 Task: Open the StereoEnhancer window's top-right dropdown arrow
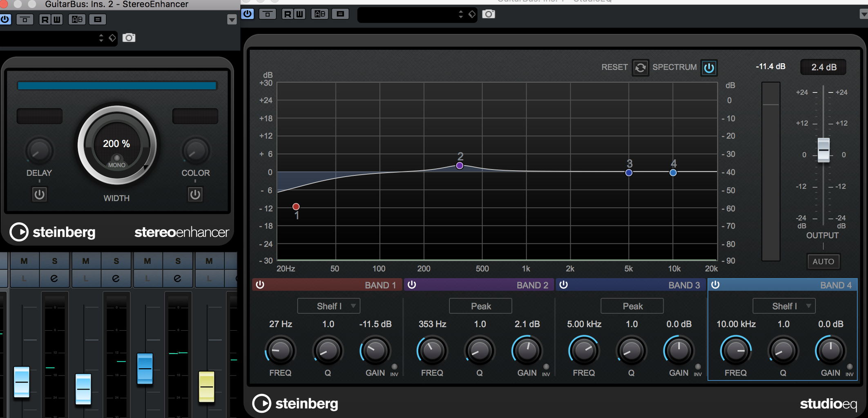[232, 20]
